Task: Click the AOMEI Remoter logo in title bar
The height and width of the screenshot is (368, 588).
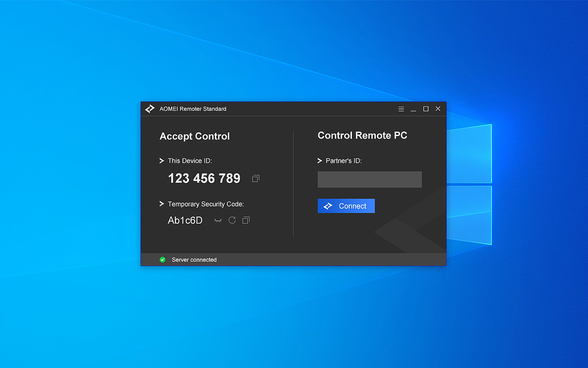Action: tap(150, 109)
